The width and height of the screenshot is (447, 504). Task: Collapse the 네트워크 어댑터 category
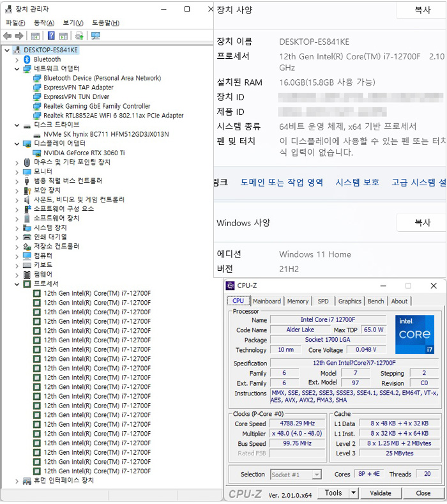pyautogui.click(x=17, y=69)
